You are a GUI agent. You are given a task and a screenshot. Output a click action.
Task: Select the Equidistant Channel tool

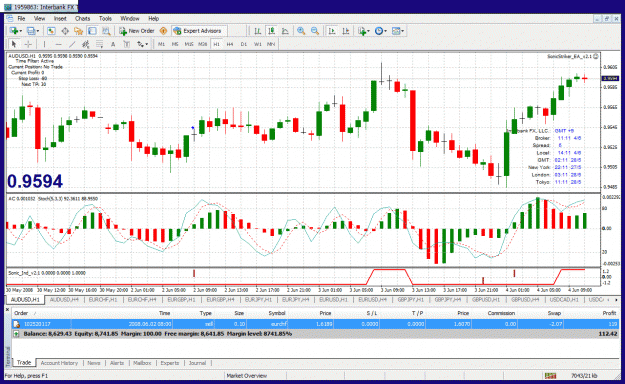pyautogui.click(x=85, y=44)
